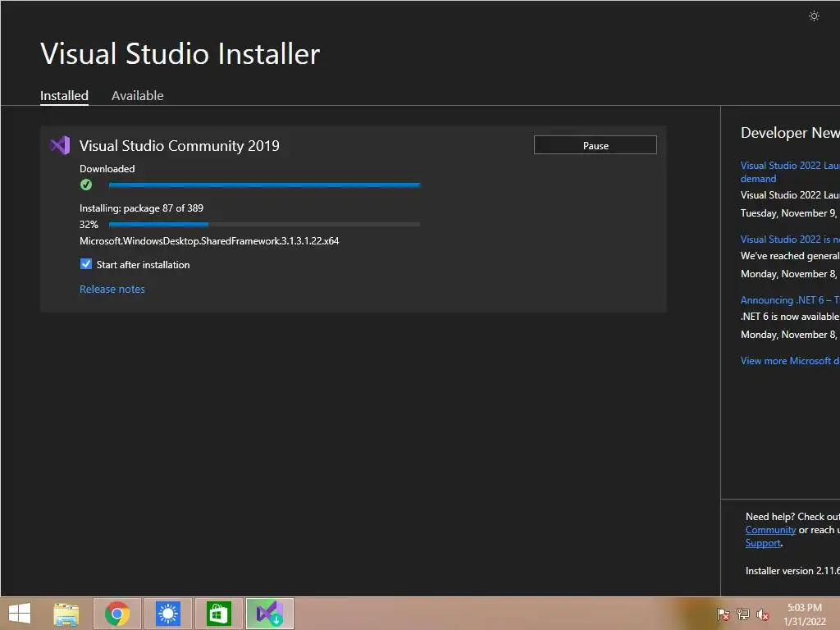840x630 pixels.
Task: Click the Installer version text
Action: (792, 571)
